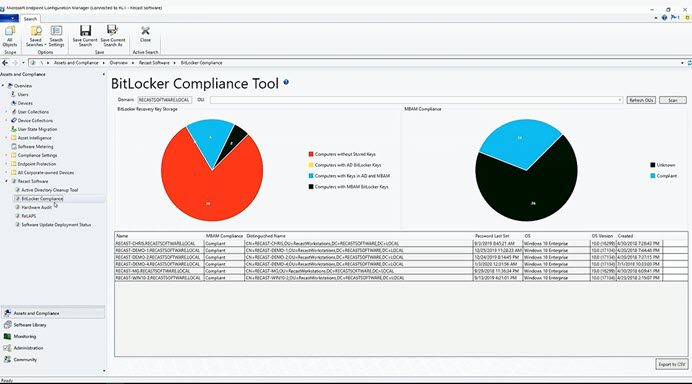Expand the OU dropdown list
The image size is (692, 384).
pyautogui.click(x=620, y=100)
